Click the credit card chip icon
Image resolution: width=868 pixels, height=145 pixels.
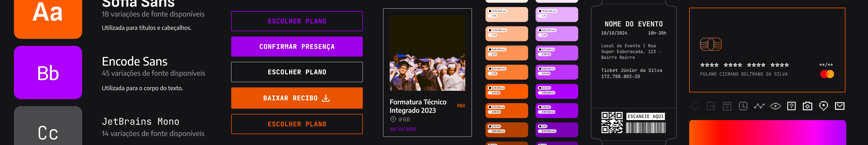coord(710,44)
